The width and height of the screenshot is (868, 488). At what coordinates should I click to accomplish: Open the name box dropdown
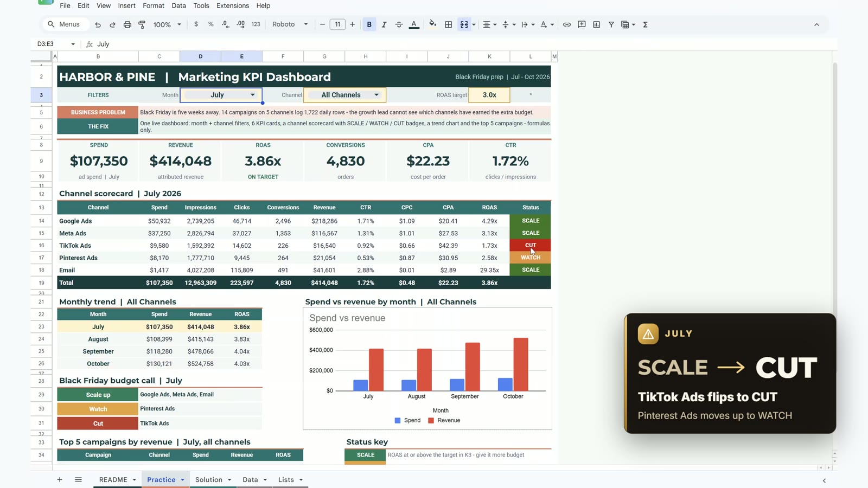click(73, 44)
